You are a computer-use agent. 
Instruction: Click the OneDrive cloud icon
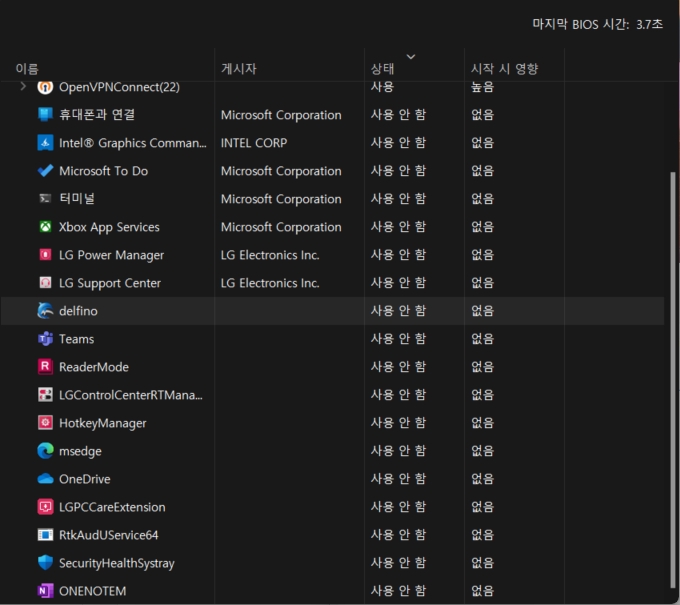[45, 479]
